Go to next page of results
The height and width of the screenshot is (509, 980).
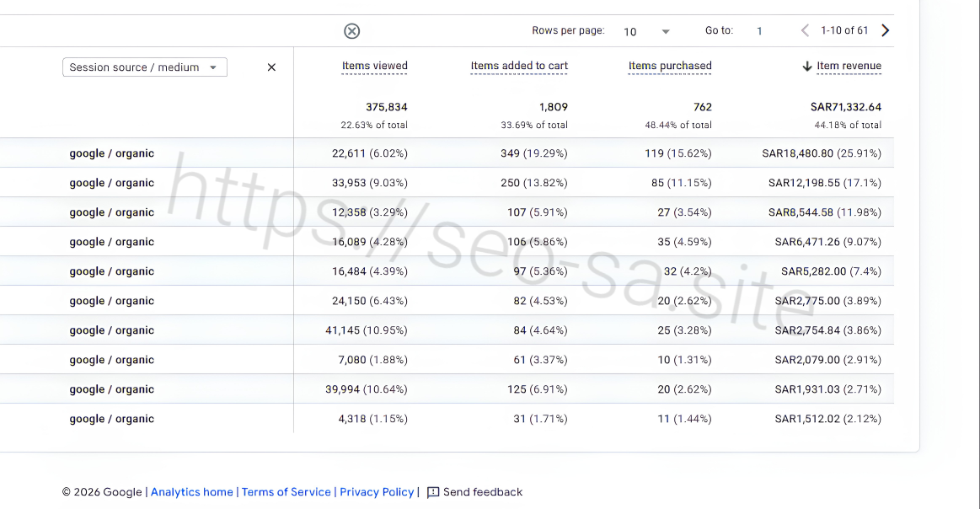pyautogui.click(x=885, y=30)
